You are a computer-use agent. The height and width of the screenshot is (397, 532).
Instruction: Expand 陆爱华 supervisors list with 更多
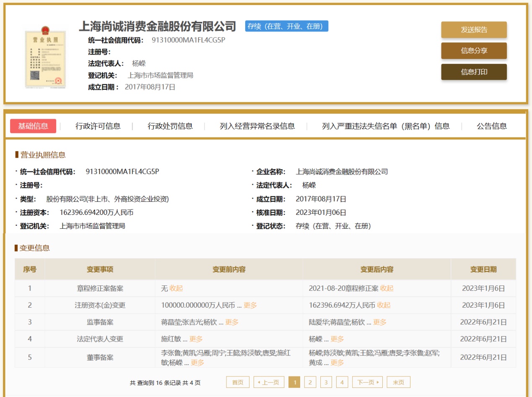click(380, 322)
